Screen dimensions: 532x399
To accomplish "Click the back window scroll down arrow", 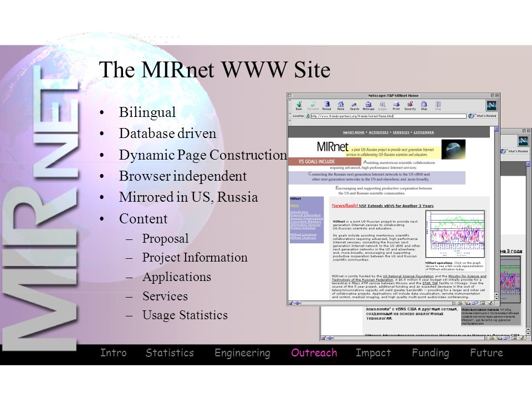I will (x=528, y=334).
